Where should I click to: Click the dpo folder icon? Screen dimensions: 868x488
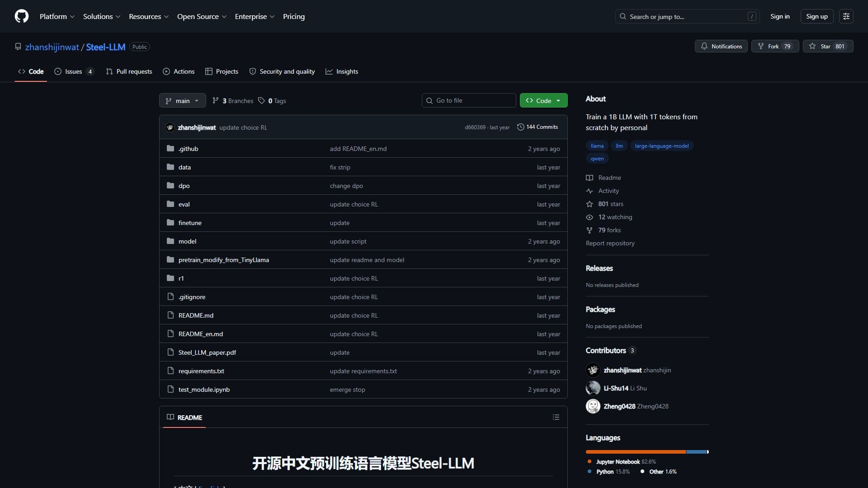point(170,186)
